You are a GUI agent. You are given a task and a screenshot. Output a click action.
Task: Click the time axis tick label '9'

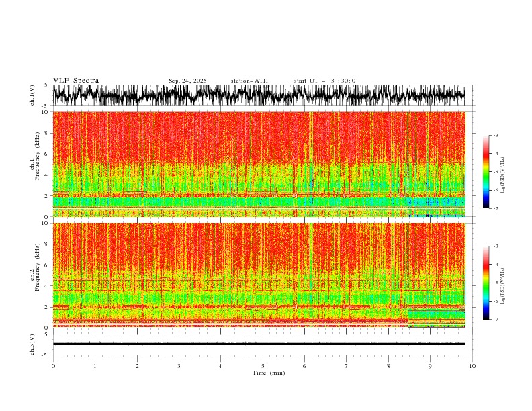pos(430,366)
